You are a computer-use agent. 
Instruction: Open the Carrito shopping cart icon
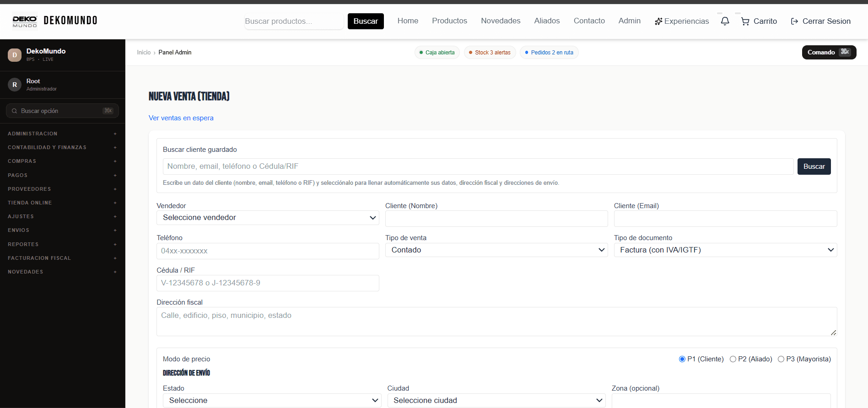tap(745, 21)
